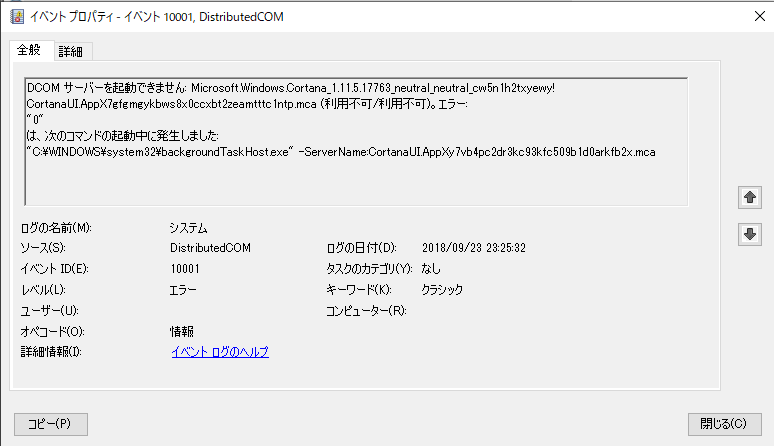
Task: Click the backgroundTaskHost.exe command line
Action: (x=341, y=152)
